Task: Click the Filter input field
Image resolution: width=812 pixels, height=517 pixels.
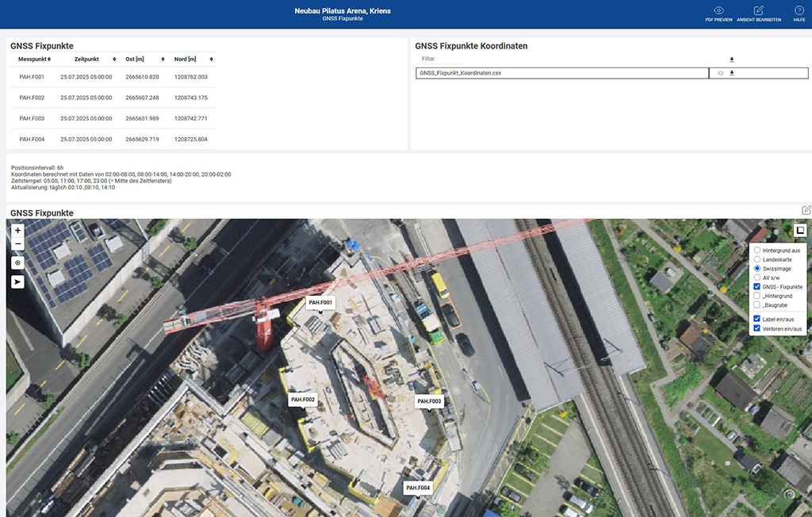Action: 440,59
